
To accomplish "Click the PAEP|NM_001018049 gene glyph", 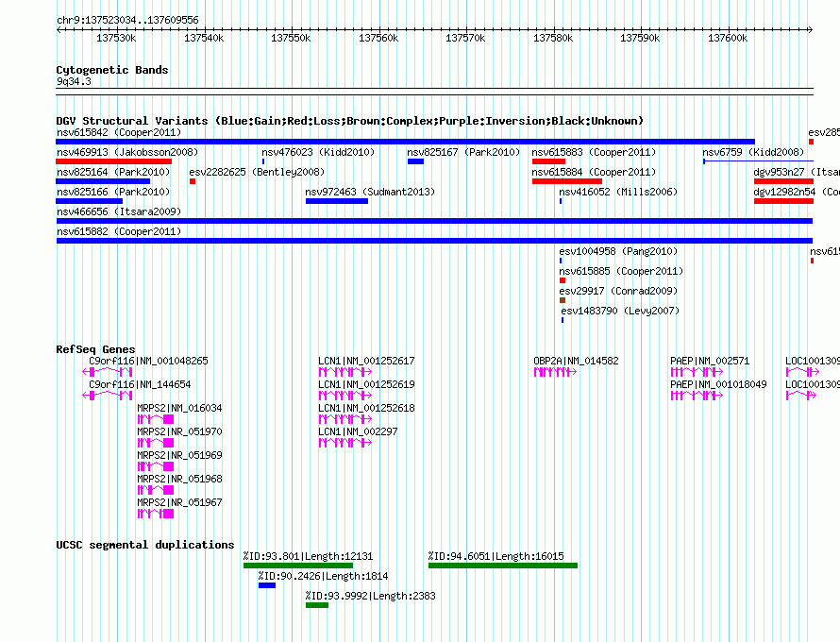I will point(697,396).
